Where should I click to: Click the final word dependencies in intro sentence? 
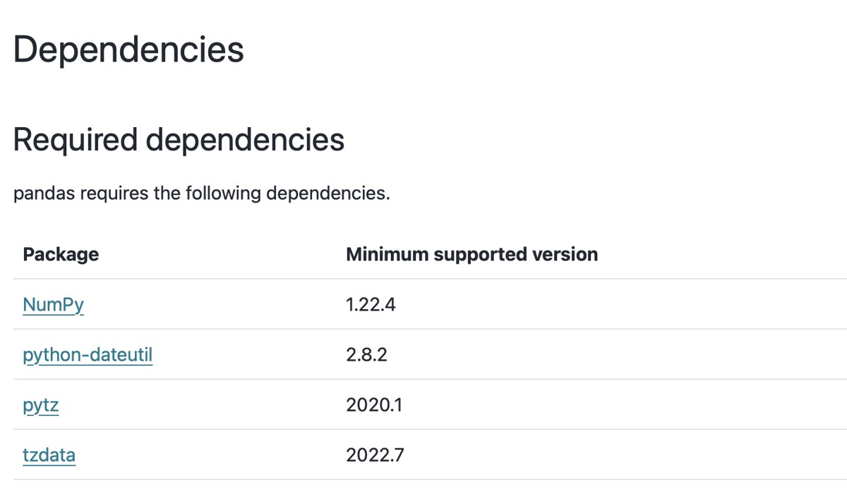pyautogui.click(x=328, y=193)
